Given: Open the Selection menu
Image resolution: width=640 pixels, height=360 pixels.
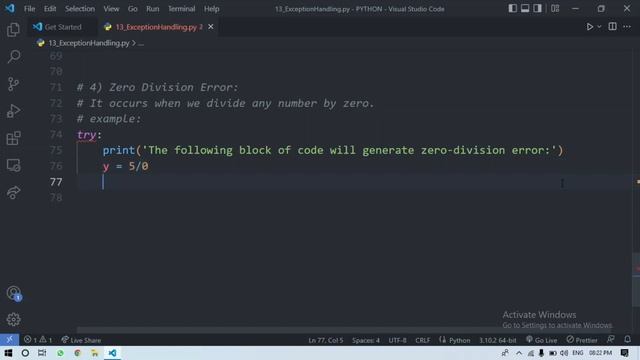Looking at the screenshot, I should click(x=80, y=9).
